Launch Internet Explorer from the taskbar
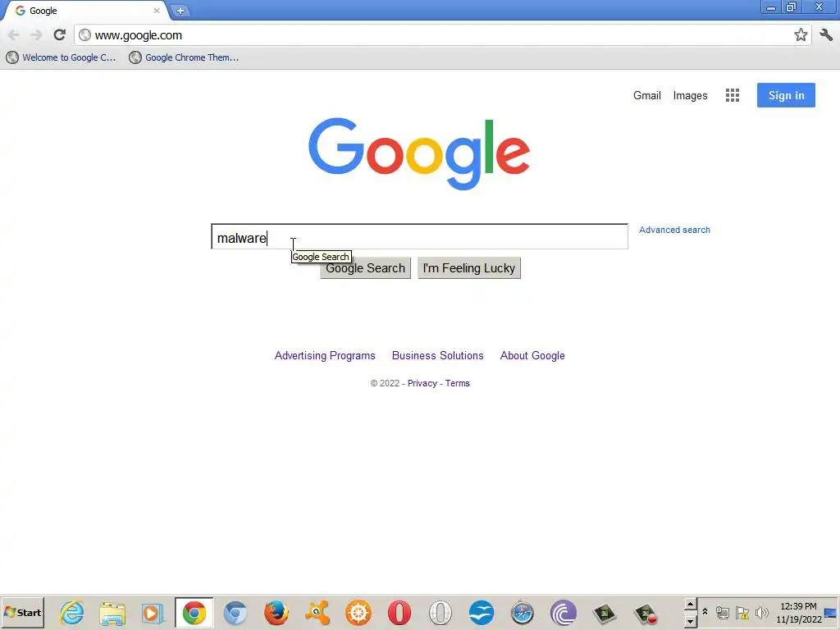This screenshot has width=840, height=630. pos(72,613)
